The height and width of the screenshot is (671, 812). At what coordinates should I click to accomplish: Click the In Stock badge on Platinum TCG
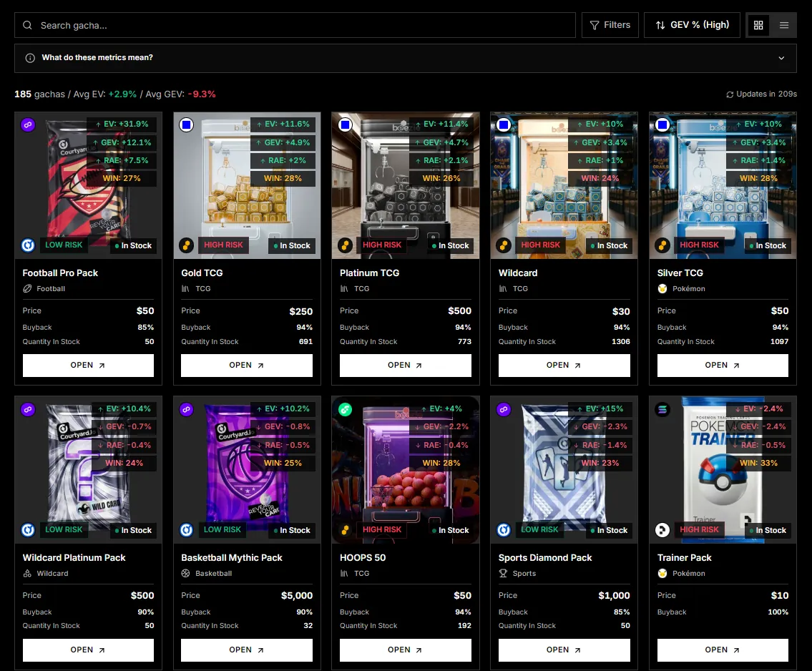451,246
